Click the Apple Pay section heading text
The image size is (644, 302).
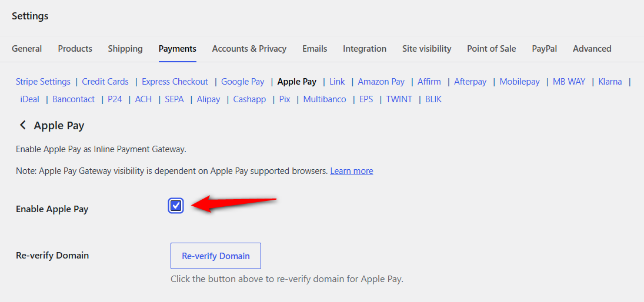click(x=59, y=126)
